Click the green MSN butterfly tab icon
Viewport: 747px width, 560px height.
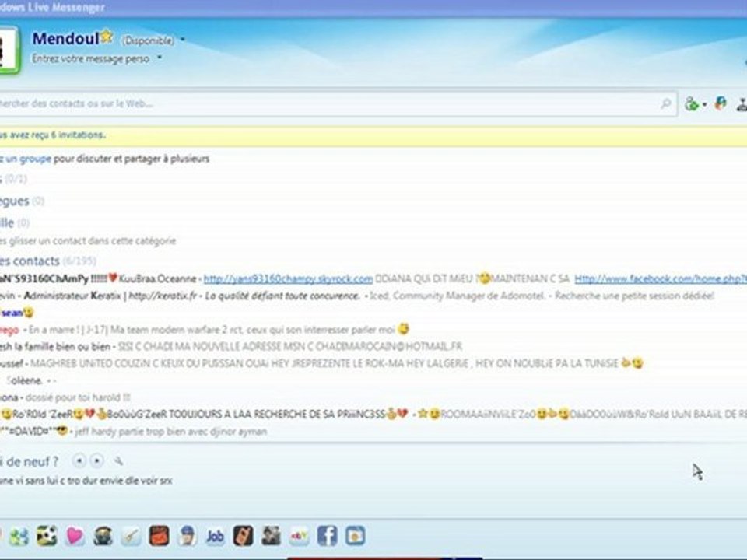click(x=19, y=537)
